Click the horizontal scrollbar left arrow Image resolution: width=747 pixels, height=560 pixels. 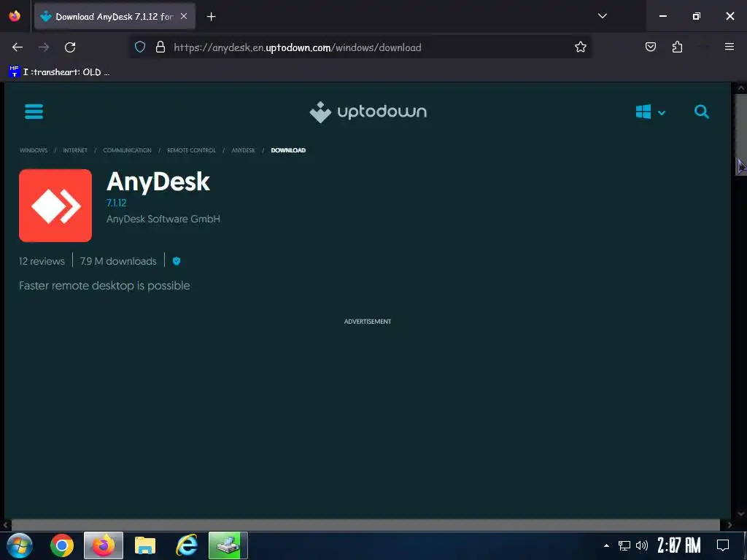click(6, 525)
